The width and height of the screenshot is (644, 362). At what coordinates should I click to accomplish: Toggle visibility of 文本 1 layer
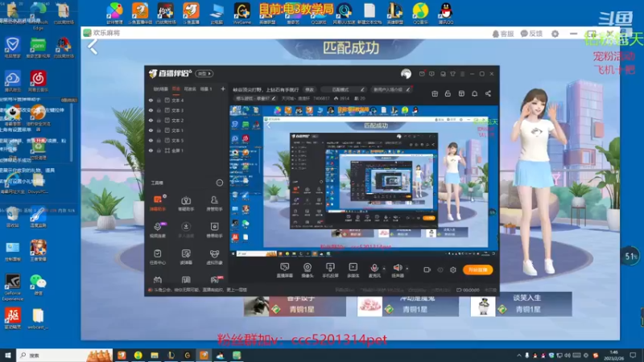tap(151, 130)
